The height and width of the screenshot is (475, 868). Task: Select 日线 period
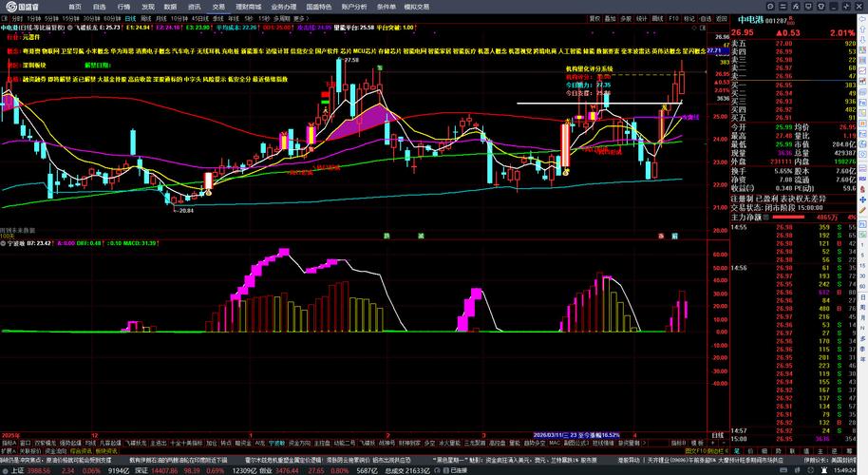[131, 18]
